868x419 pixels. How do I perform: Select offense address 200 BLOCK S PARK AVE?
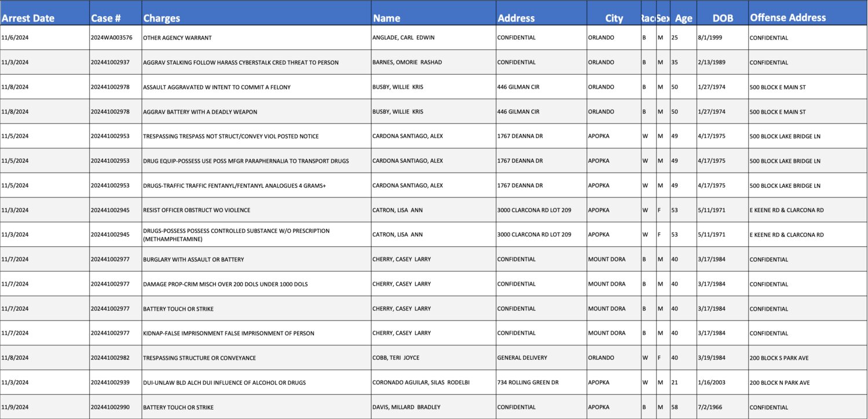click(808, 358)
